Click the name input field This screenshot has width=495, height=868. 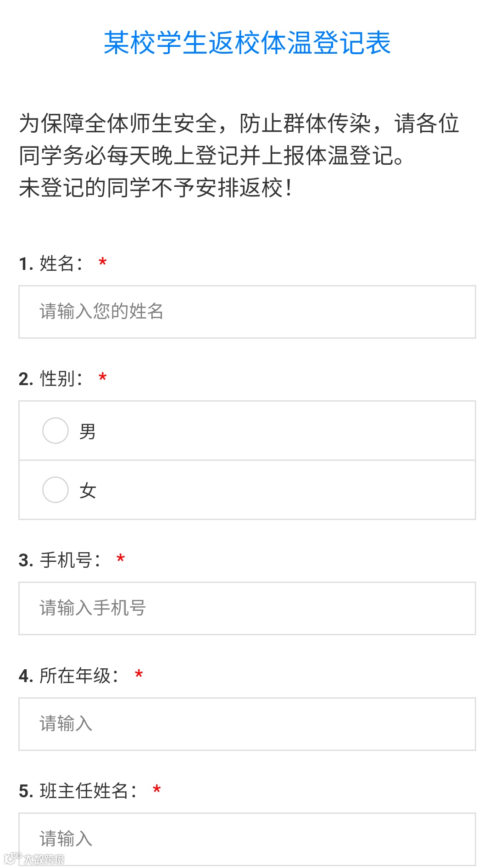247,312
